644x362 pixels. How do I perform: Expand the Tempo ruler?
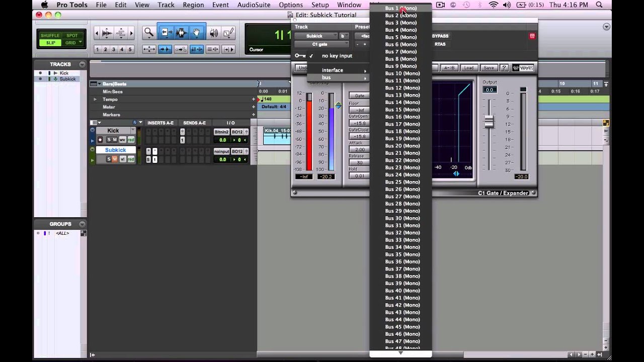point(95,100)
